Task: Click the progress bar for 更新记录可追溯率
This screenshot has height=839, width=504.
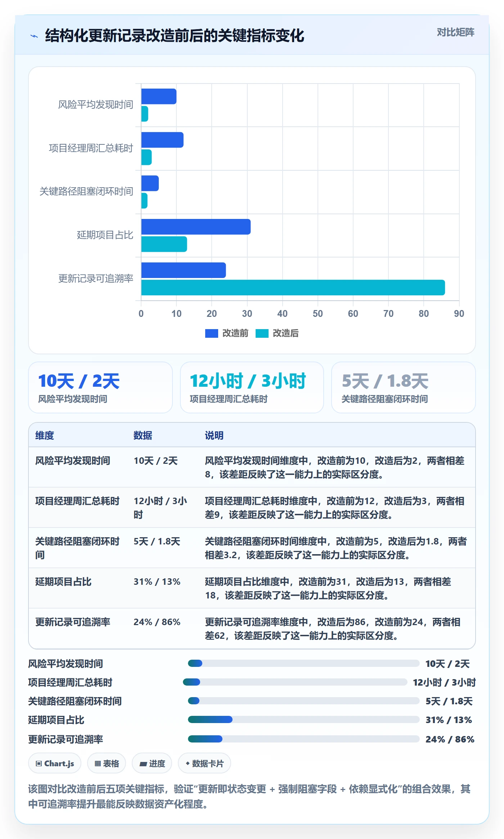Action: pyautogui.click(x=304, y=739)
